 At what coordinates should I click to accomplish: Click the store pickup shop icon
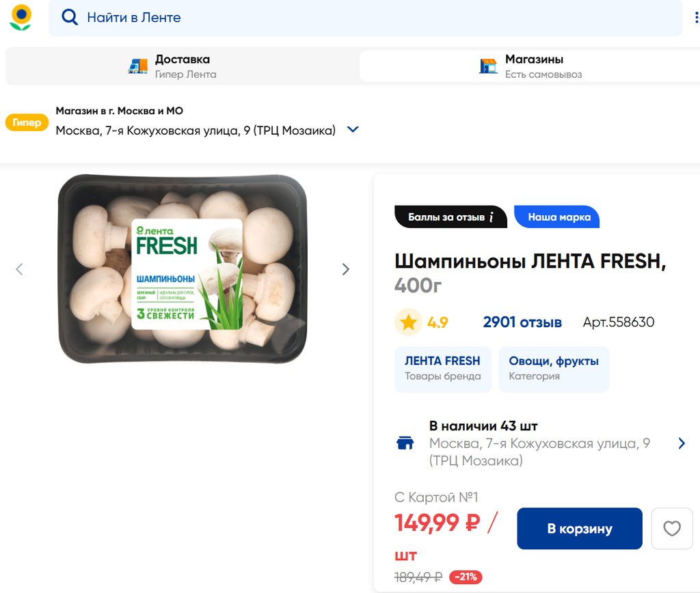tap(488, 66)
